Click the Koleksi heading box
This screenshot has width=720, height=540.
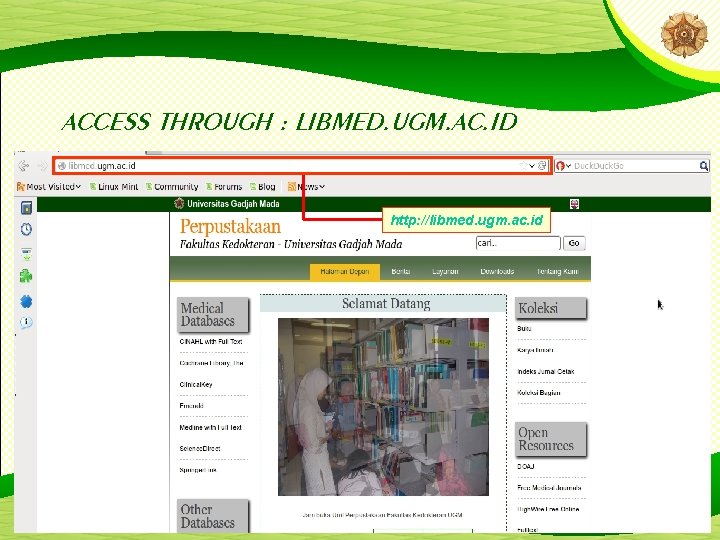point(551,308)
